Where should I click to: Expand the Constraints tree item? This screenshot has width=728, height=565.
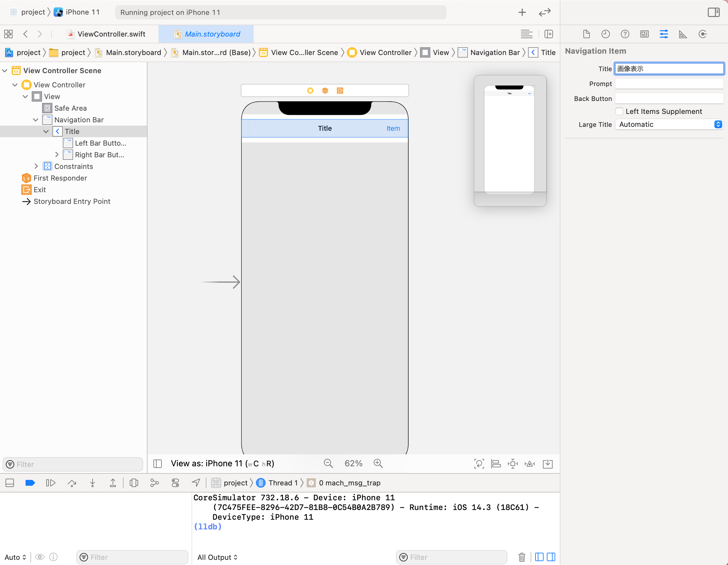pos(36,166)
